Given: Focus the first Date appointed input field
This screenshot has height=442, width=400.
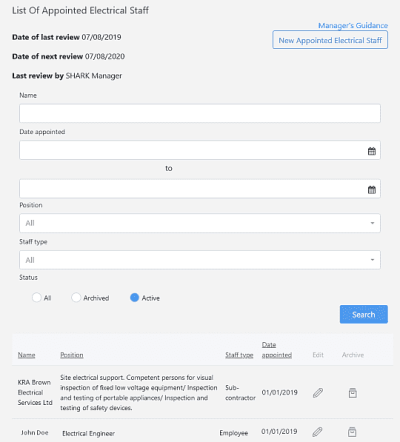Looking at the screenshot, I should [x=200, y=150].
